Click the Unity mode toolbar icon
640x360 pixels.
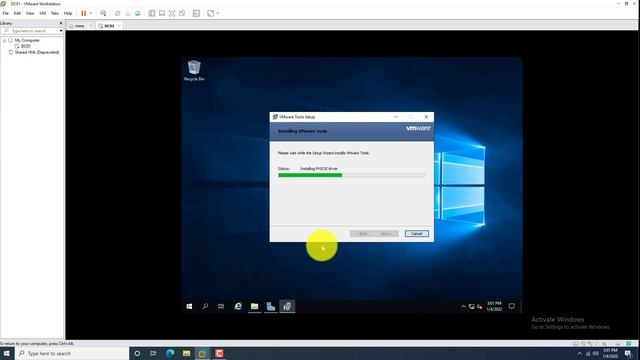pyautogui.click(x=182, y=13)
